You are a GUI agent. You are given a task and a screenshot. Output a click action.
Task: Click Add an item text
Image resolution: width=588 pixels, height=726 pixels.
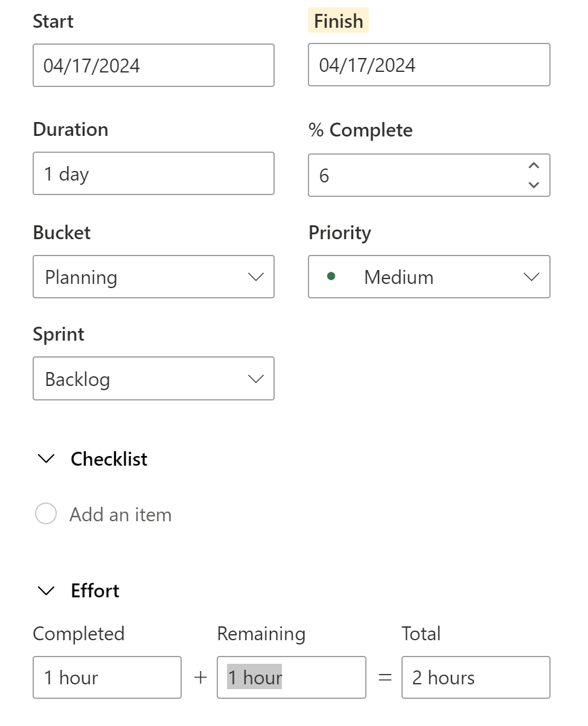(121, 515)
